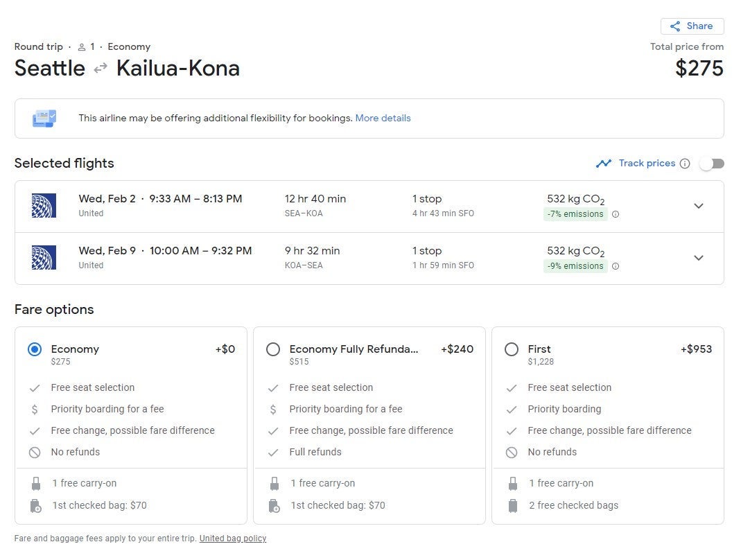The image size is (741, 560).
Task: Select the Economy fare radio button
Action: click(x=35, y=349)
